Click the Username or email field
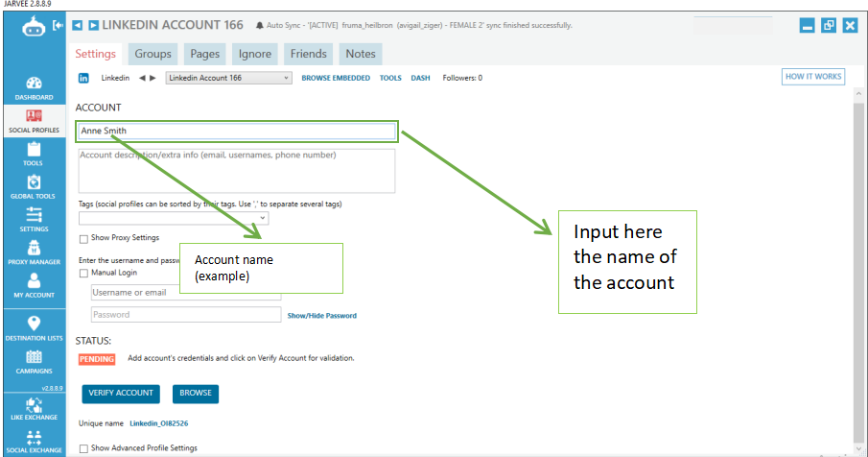Image resolution: width=868 pixels, height=457 pixels. pyautogui.click(x=186, y=293)
